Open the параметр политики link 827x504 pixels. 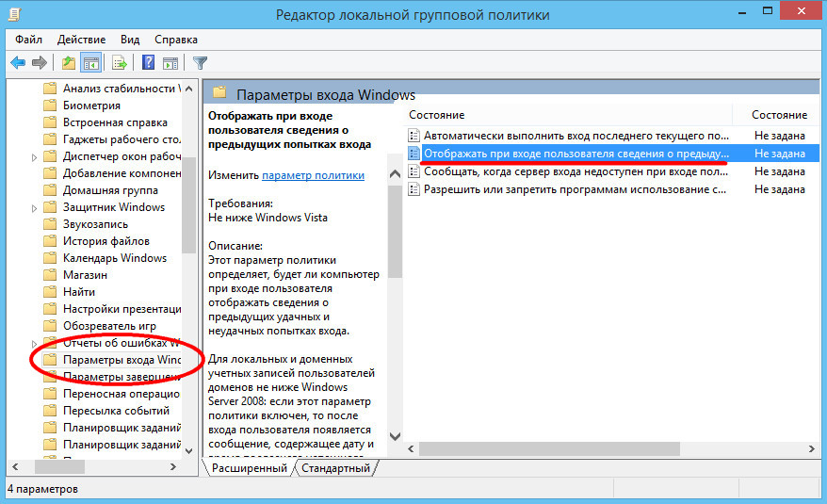click(x=314, y=175)
